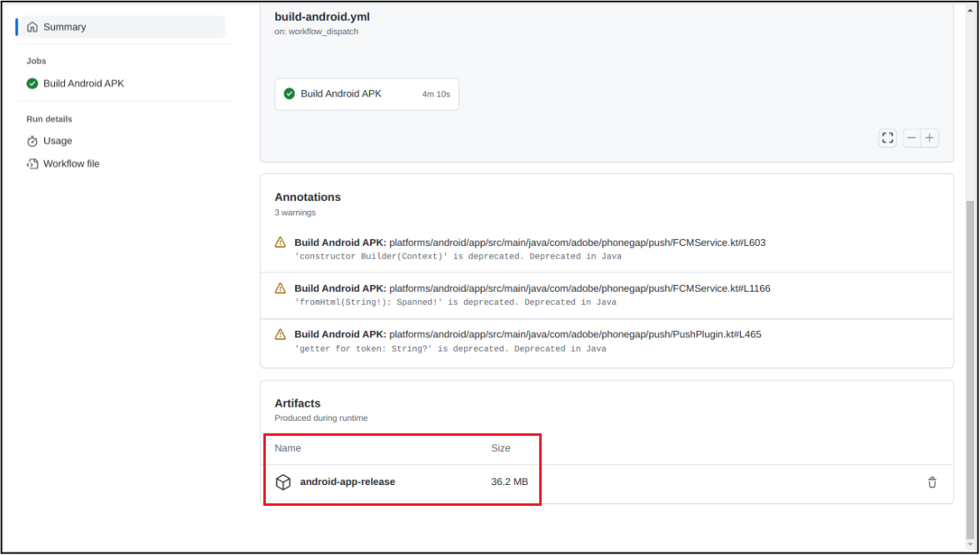Click the 'getter for token: String?' message
Screen dimensions: 980x555
tap(451, 348)
